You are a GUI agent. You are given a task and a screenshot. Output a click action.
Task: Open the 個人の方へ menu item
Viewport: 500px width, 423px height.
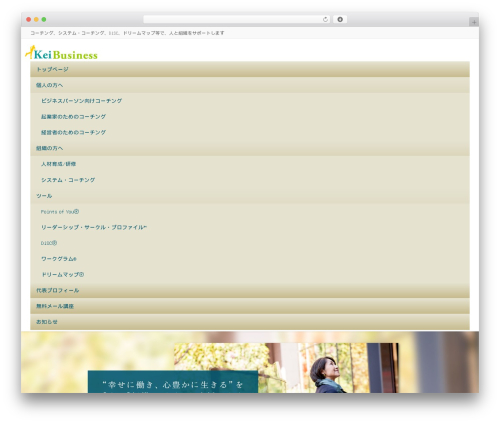250,85
